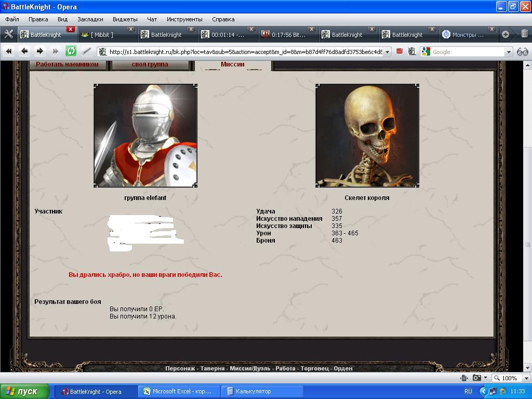532x399 pixels.
Task: Click the Таверна footer link
Action: click(x=212, y=368)
